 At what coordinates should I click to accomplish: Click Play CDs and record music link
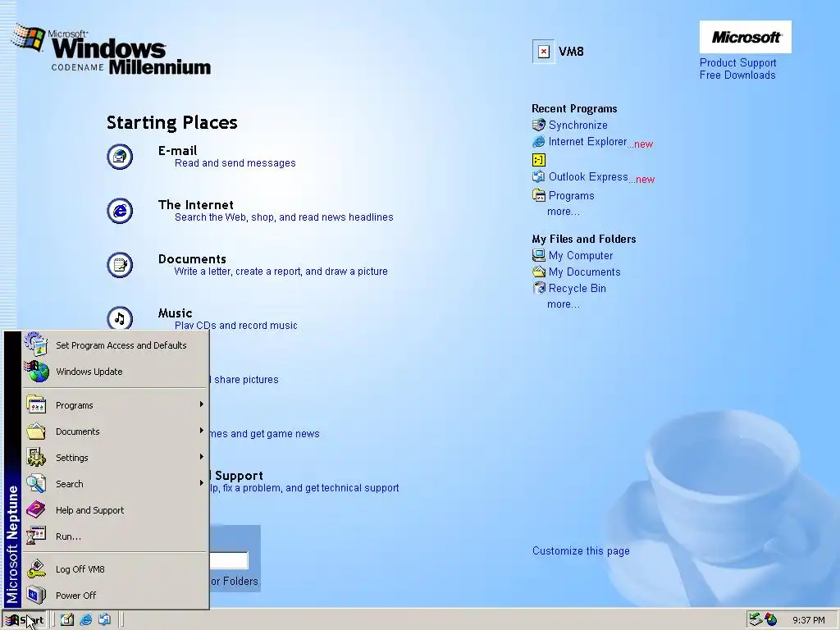point(235,325)
